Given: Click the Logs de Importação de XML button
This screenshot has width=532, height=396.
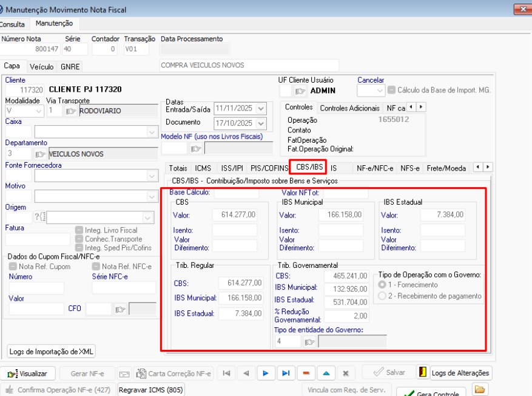Looking at the screenshot, I should 52,351.
